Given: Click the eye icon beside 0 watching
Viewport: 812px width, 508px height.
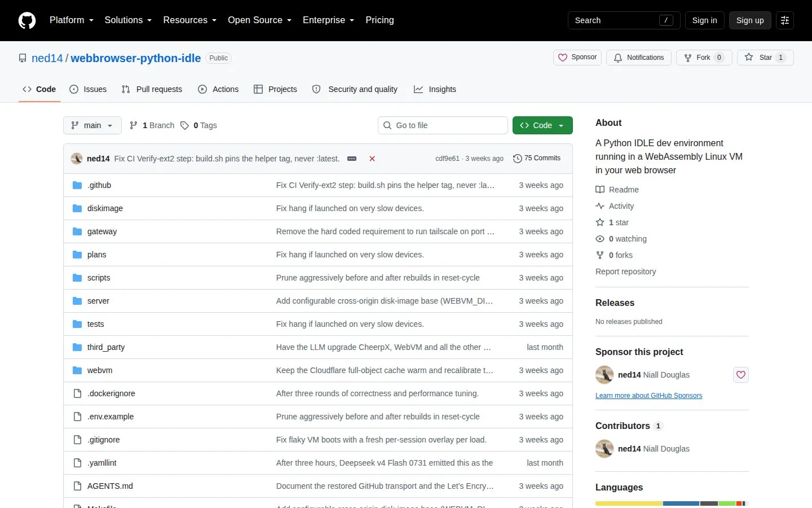Looking at the screenshot, I should pos(600,239).
